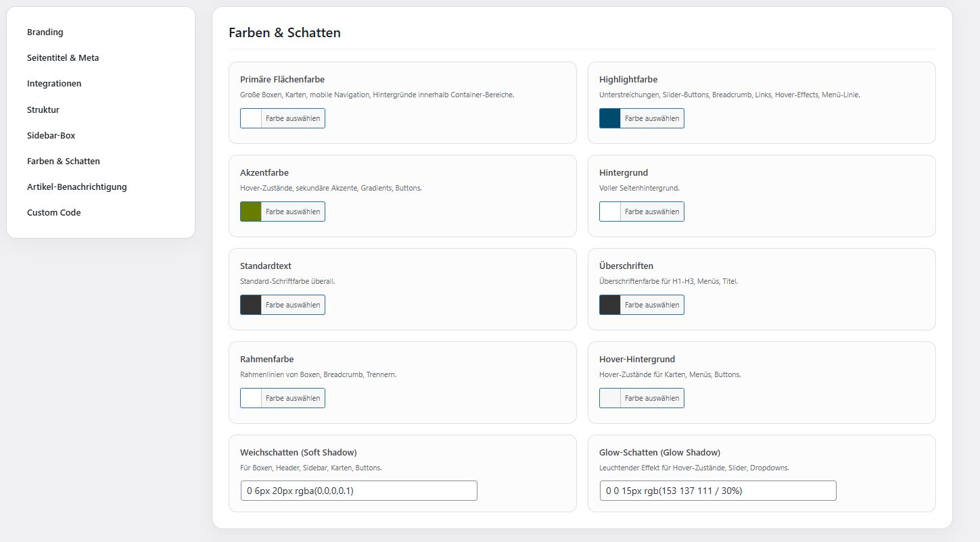Go to Seitentitel & Meta settings

(x=63, y=58)
